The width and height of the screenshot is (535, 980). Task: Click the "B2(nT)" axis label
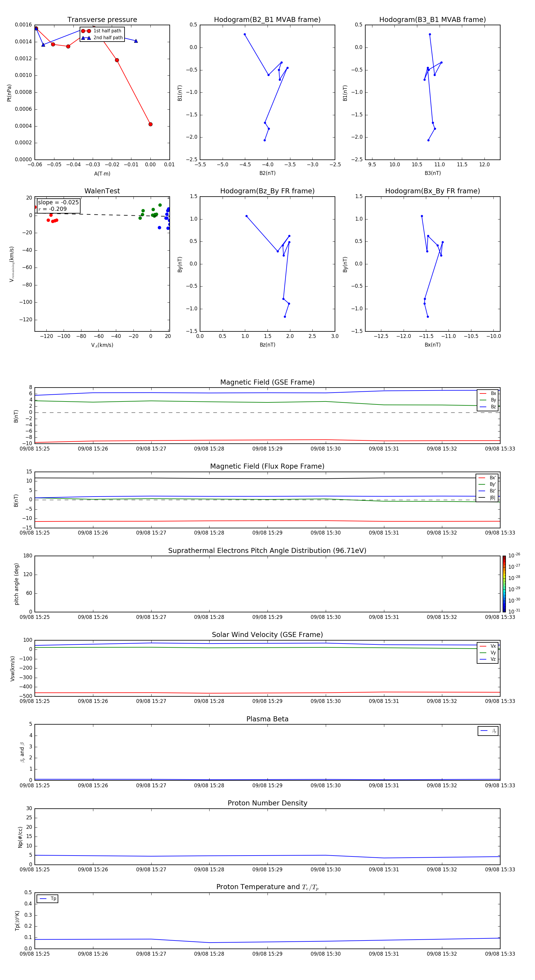(x=267, y=173)
